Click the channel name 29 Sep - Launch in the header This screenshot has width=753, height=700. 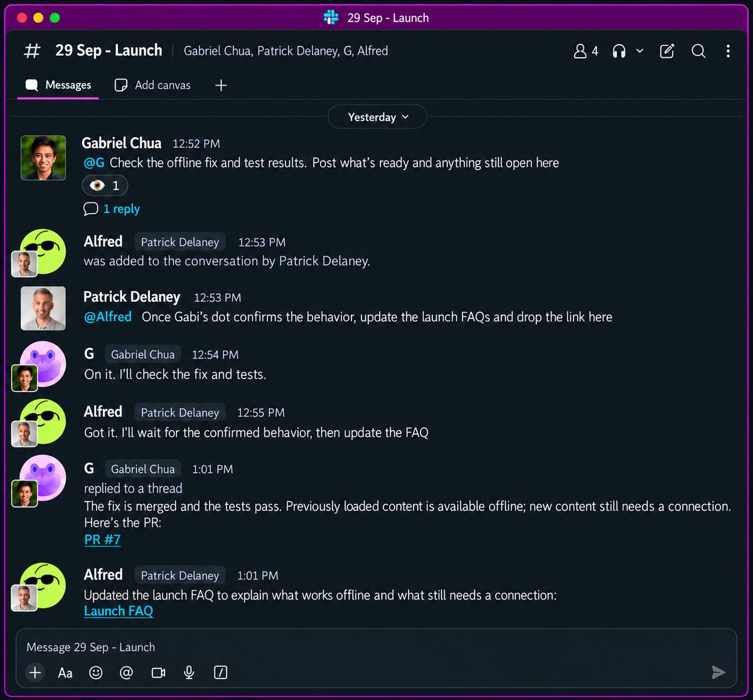109,50
